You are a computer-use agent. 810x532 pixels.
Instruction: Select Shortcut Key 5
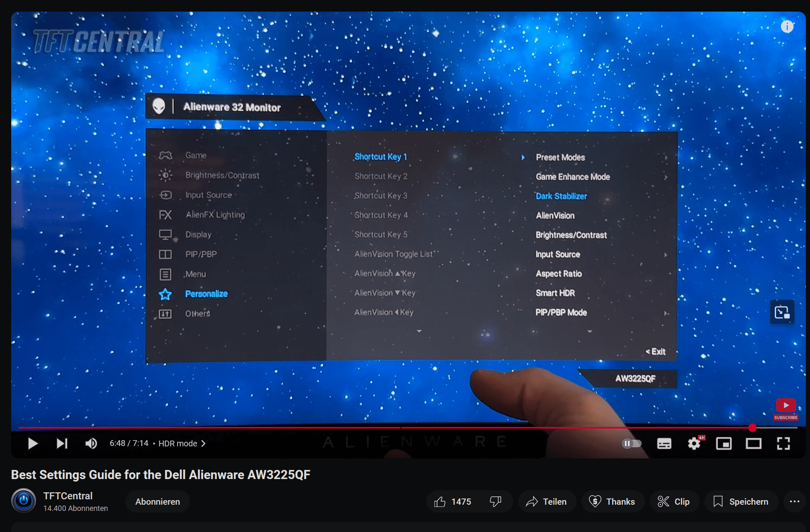coord(381,235)
